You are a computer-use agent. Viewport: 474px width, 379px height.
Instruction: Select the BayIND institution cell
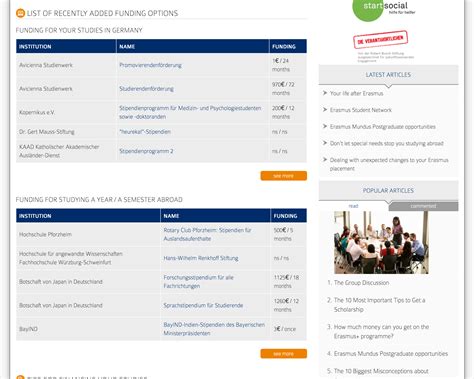(x=88, y=329)
